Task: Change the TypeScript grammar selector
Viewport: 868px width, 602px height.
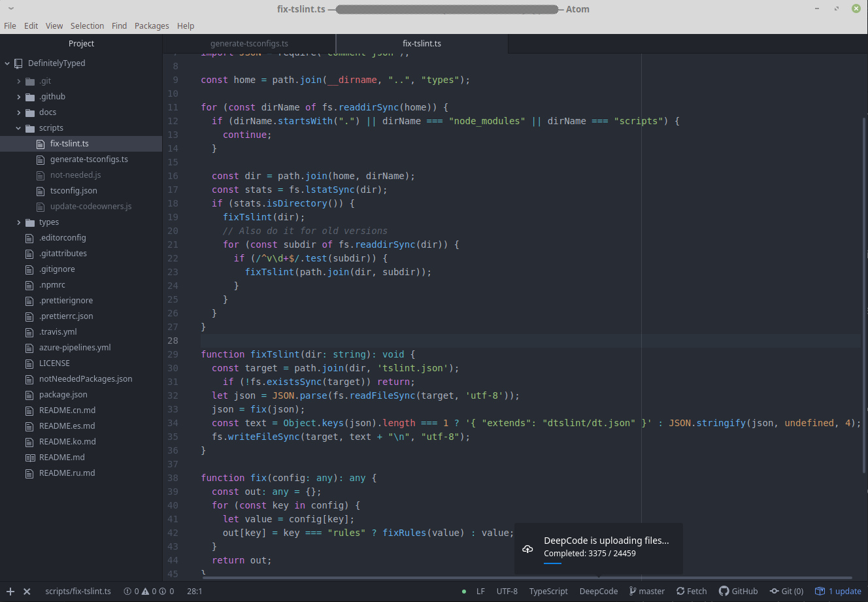Action: (x=548, y=591)
